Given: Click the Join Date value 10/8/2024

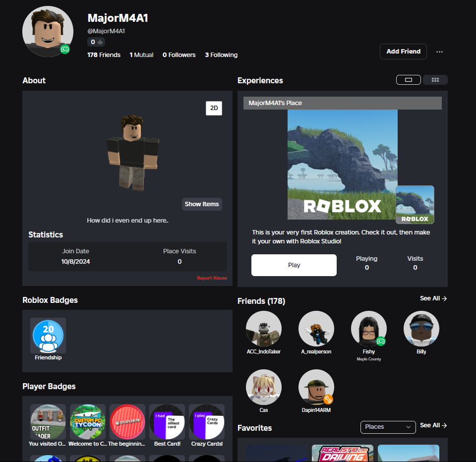Looking at the screenshot, I should (x=75, y=262).
